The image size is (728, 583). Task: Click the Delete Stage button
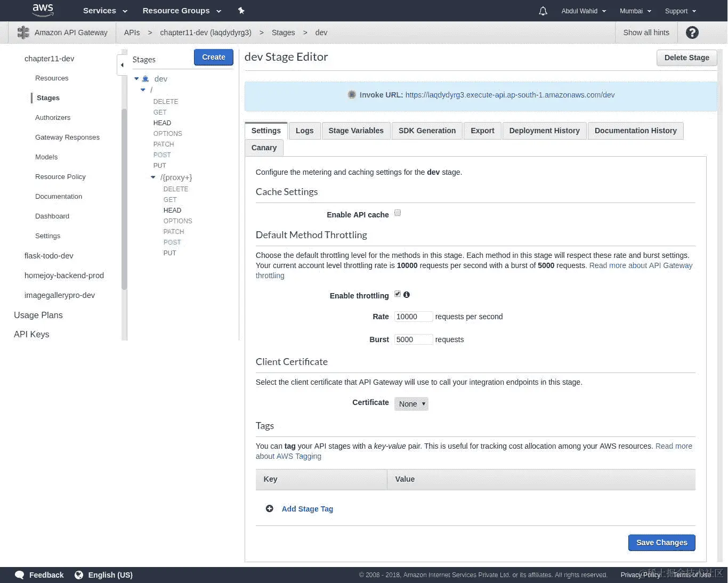coord(686,58)
